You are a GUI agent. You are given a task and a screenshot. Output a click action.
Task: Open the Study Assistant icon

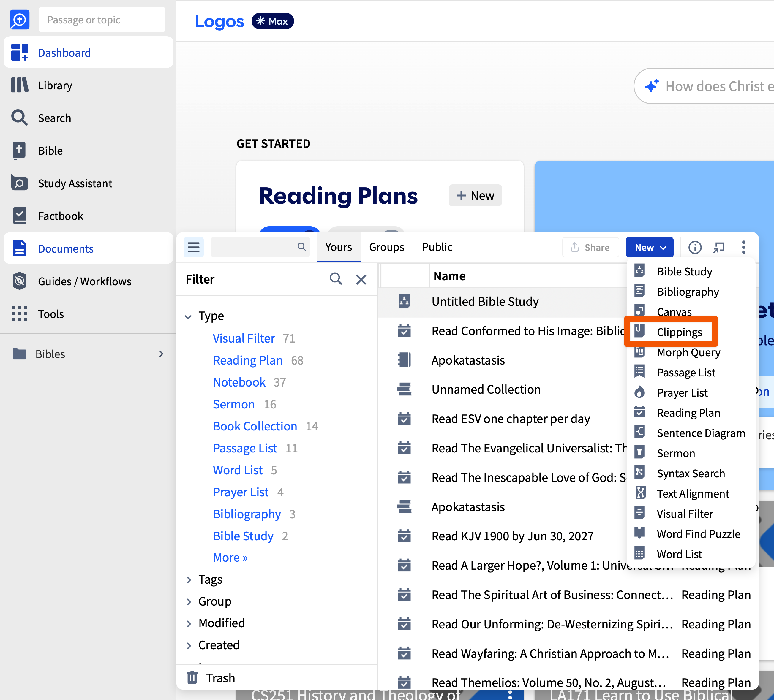[x=20, y=183]
